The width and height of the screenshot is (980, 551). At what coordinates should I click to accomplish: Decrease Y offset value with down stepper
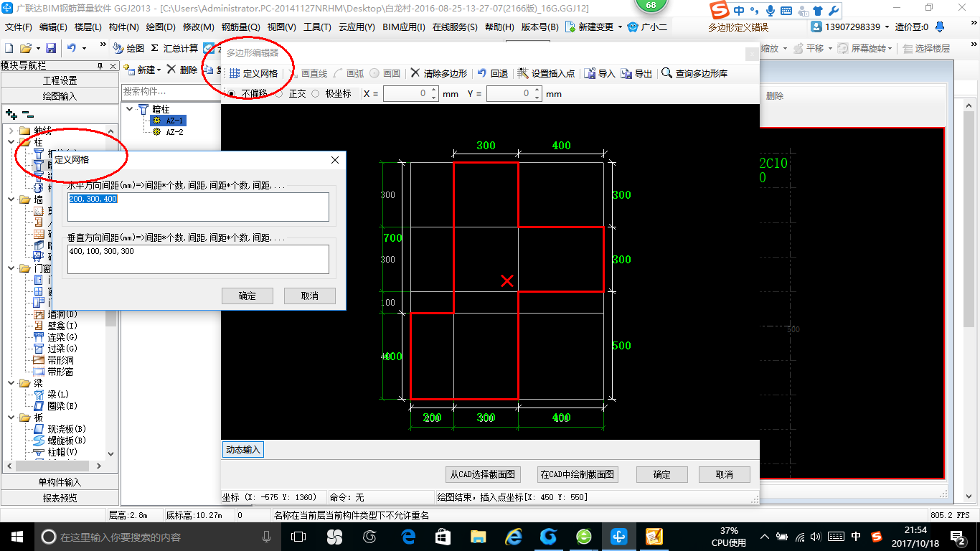click(x=537, y=97)
